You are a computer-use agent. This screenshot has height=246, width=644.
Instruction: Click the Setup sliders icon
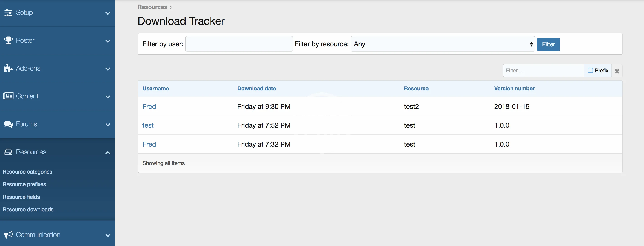8,13
